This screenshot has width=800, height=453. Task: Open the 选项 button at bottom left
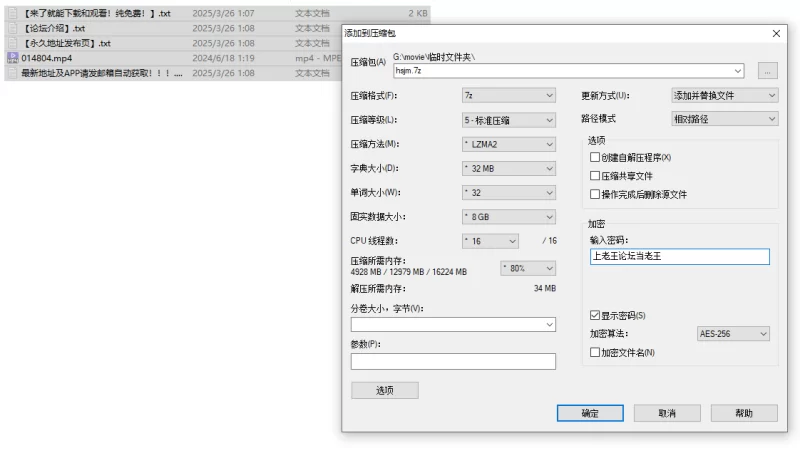pyautogui.click(x=384, y=390)
